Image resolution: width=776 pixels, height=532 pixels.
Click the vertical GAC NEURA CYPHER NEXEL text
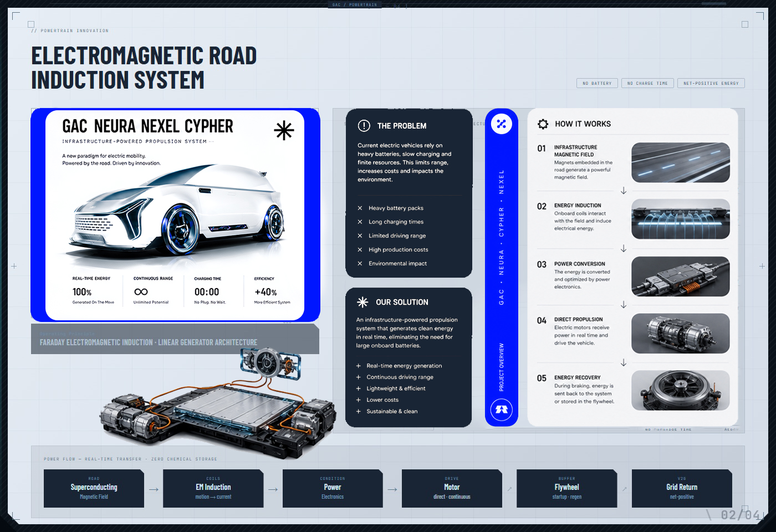502,237
